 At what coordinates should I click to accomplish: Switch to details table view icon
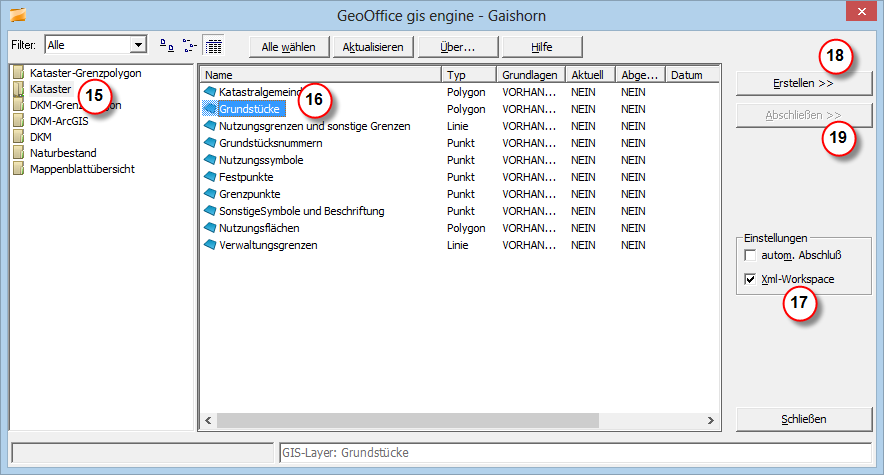[x=214, y=46]
